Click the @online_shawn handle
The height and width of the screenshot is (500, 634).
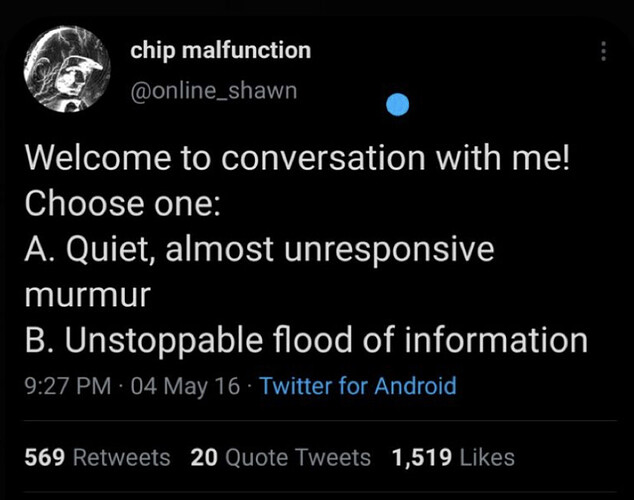[x=213, y=91]
